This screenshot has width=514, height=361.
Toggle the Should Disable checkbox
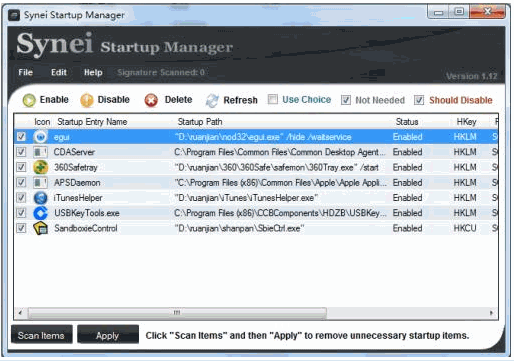tap(419, 100)
